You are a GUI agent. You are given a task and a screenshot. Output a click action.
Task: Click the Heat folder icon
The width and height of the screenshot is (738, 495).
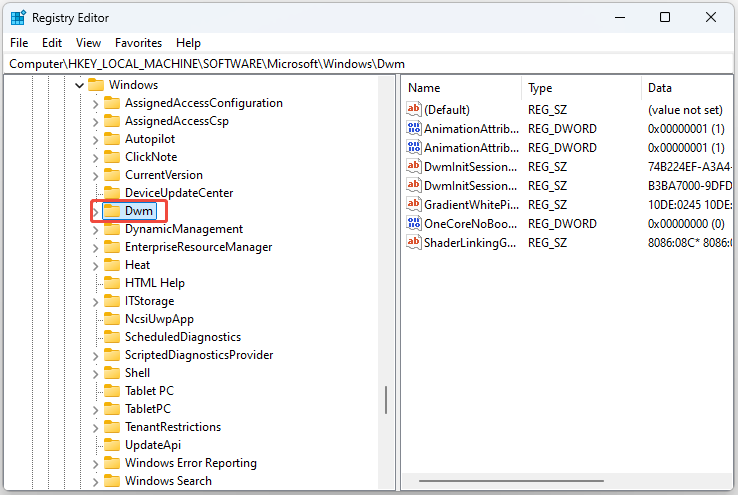pos(112,264)
